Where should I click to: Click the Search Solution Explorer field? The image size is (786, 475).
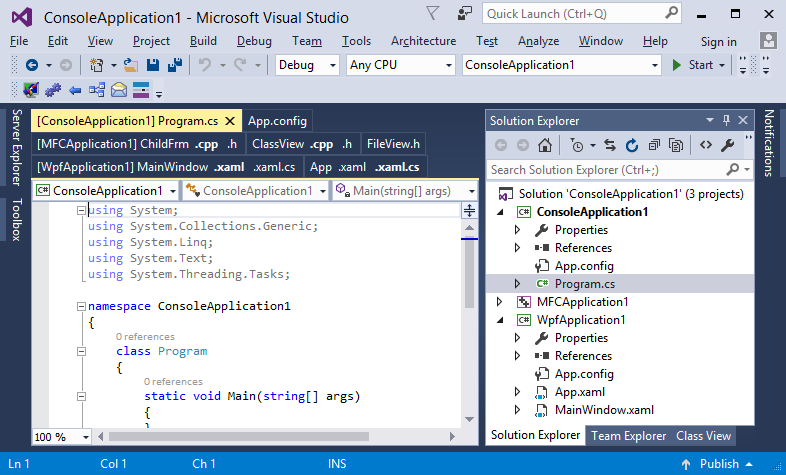point(610,170)
